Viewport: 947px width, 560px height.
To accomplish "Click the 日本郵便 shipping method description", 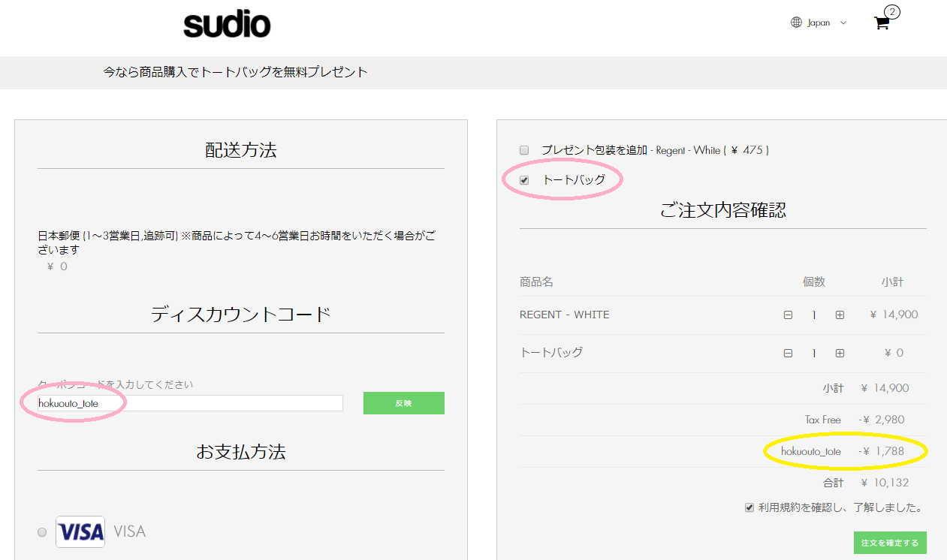I will pos(237,242).
